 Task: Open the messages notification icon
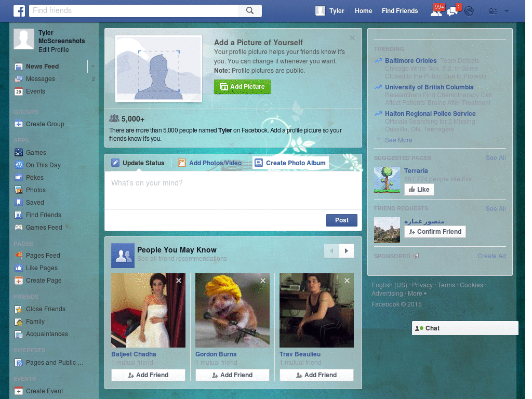pyautogui.click(x=453, y=11)
